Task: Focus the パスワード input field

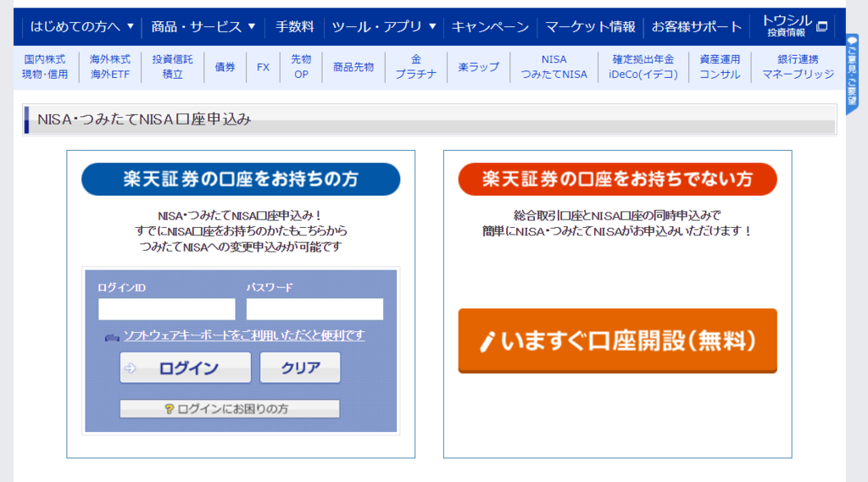Action: pos(314,309)
